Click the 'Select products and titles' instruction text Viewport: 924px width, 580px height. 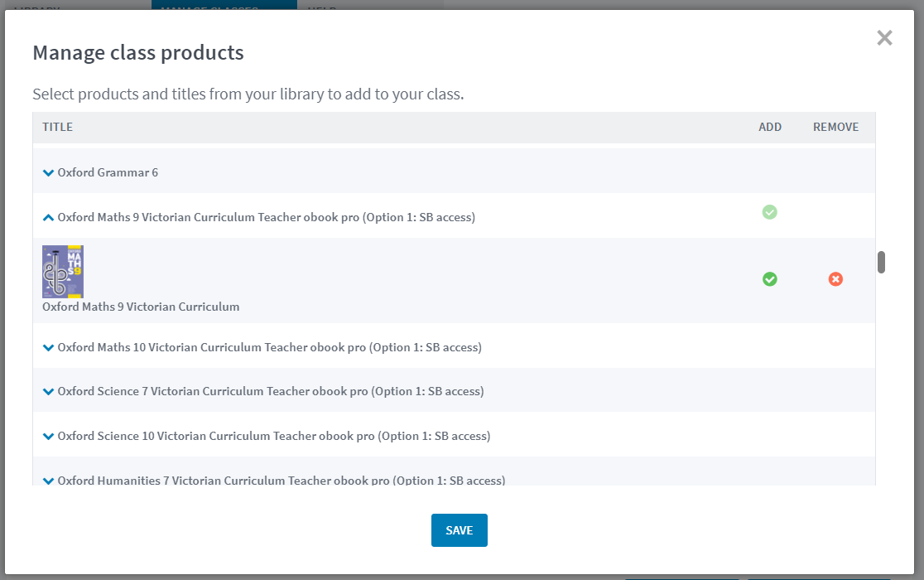[x=248, y=94]
